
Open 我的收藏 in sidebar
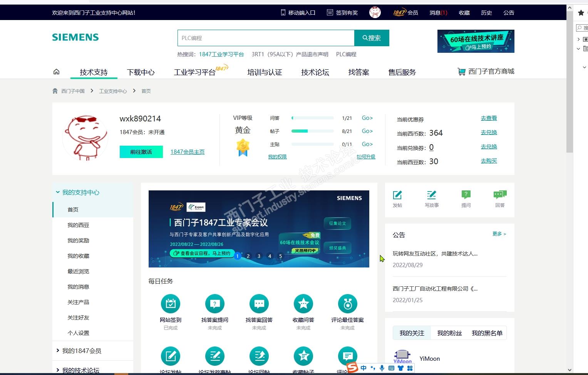coord(78,256)
